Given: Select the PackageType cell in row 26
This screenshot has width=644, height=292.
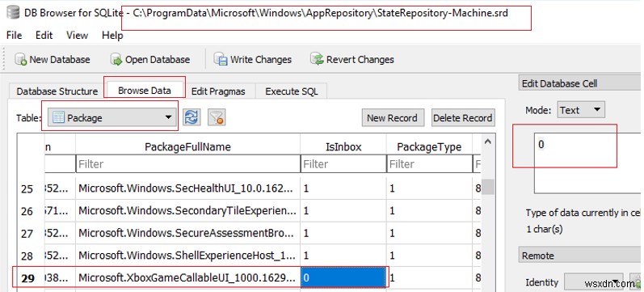Looking at the screenshot, I should tap(429, 211).
